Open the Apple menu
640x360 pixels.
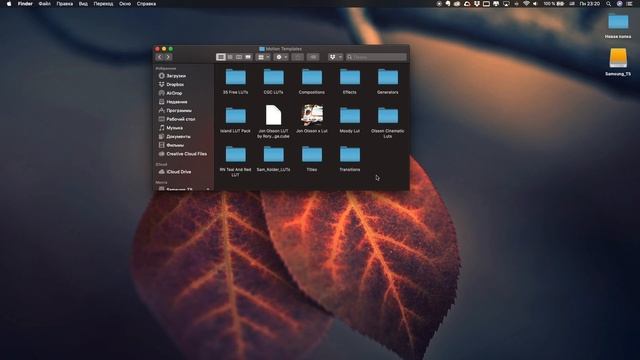coord(9,4)
